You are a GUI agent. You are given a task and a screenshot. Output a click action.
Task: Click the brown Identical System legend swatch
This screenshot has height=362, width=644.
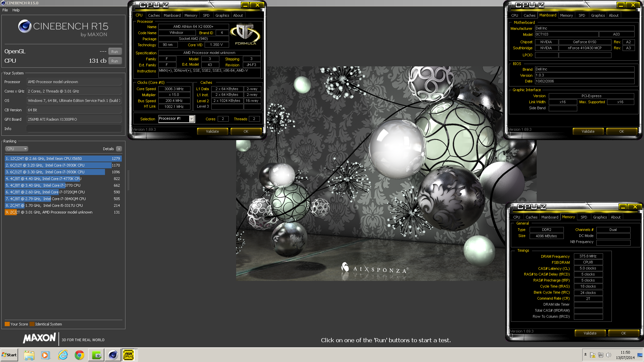click(x=32, y=324)
